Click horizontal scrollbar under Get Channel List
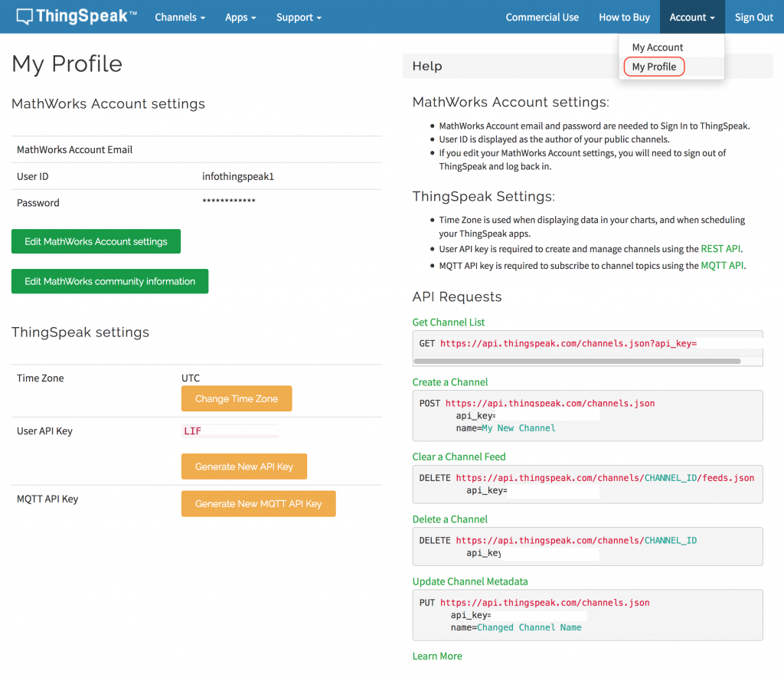784x681 pixels. [x=577, y=361]
